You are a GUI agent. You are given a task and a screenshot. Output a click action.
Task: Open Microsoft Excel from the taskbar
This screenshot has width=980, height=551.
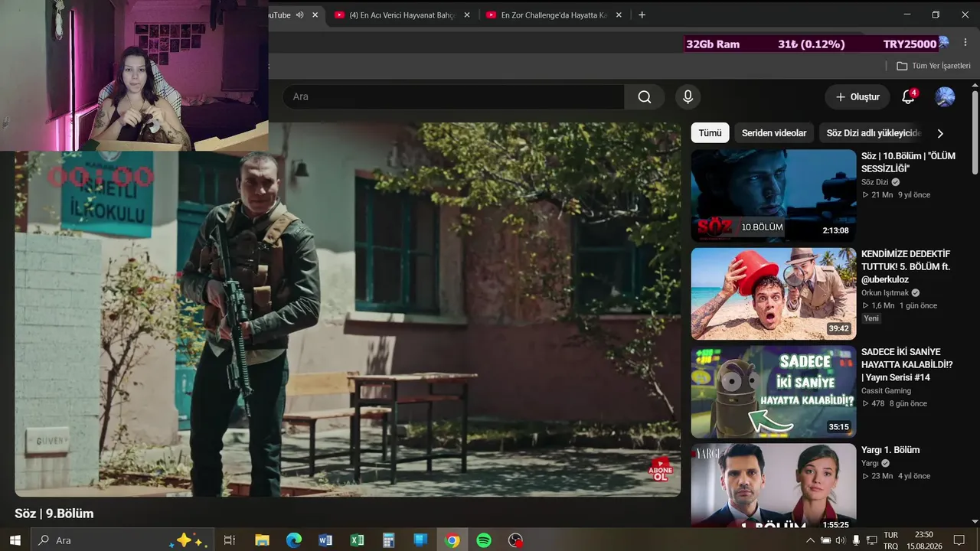[357, 540]
